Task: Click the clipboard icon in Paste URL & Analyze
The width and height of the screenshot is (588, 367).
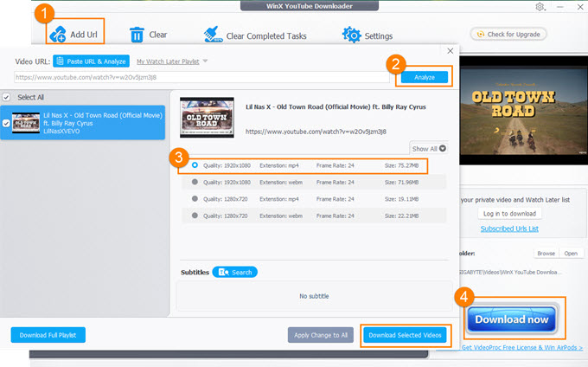Action: (x=60, y=61)
